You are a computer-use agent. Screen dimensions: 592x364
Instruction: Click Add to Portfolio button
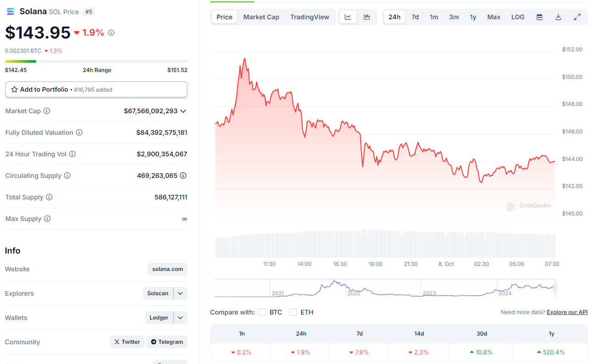pyautogui.click(x=96, y=89)
